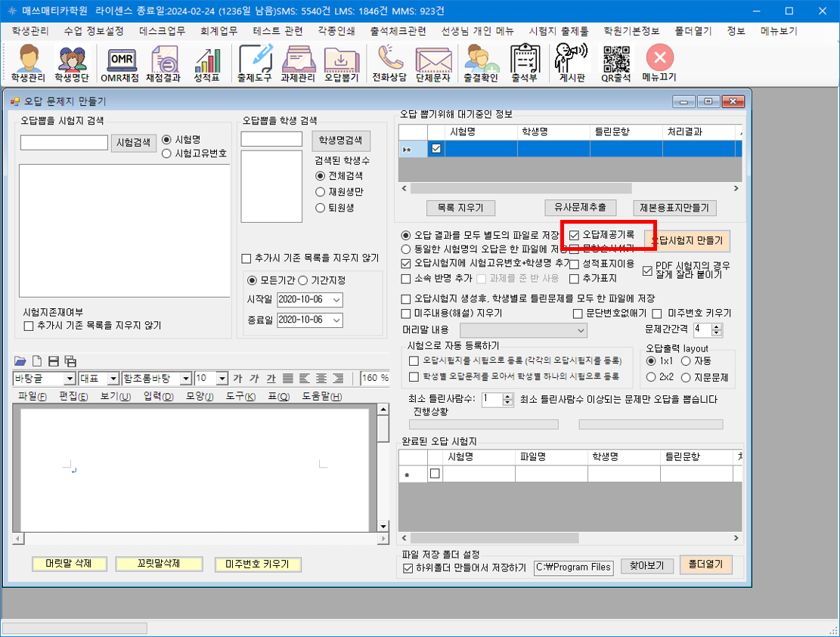Toggle 하위폴더 만들어서 저장하기 checkbox
Viewport: 840px width, 637px height.
tap(408, 568)
